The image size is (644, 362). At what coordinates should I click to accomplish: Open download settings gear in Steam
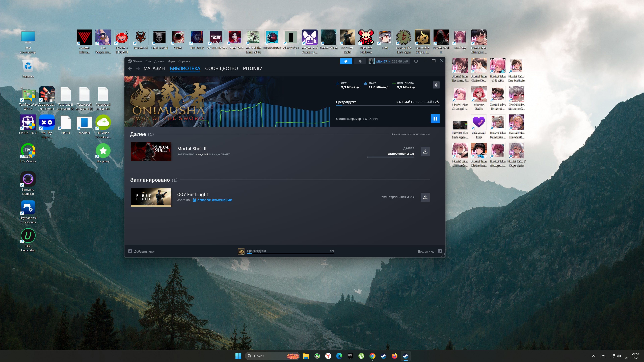pyautogui.click(x=436, y=85)
